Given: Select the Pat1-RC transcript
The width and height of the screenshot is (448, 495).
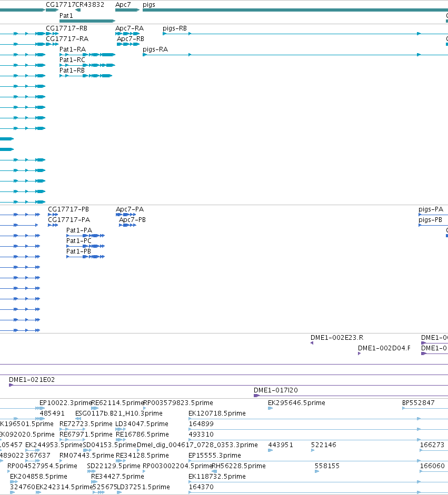Looking at the screenshot, I should tap(87, 65).
